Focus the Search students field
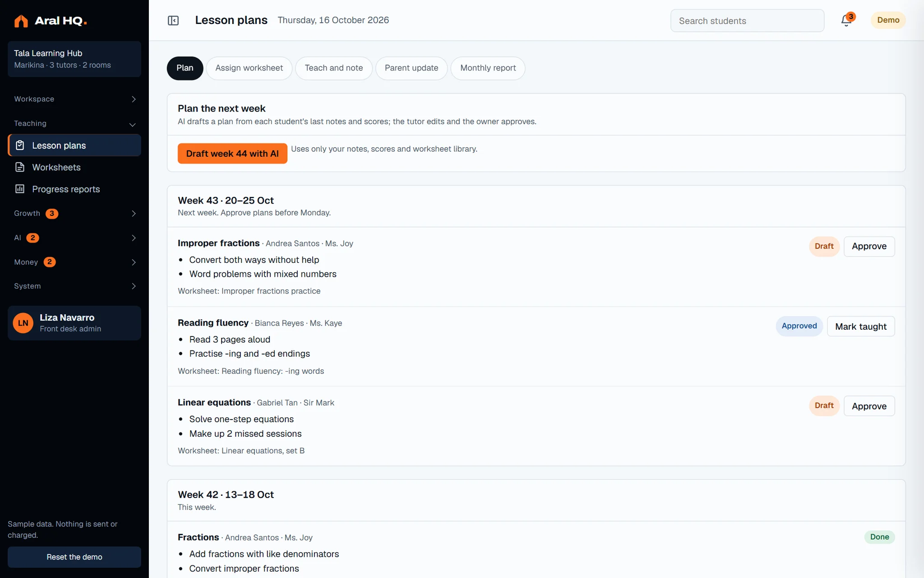 coord(747,21)
